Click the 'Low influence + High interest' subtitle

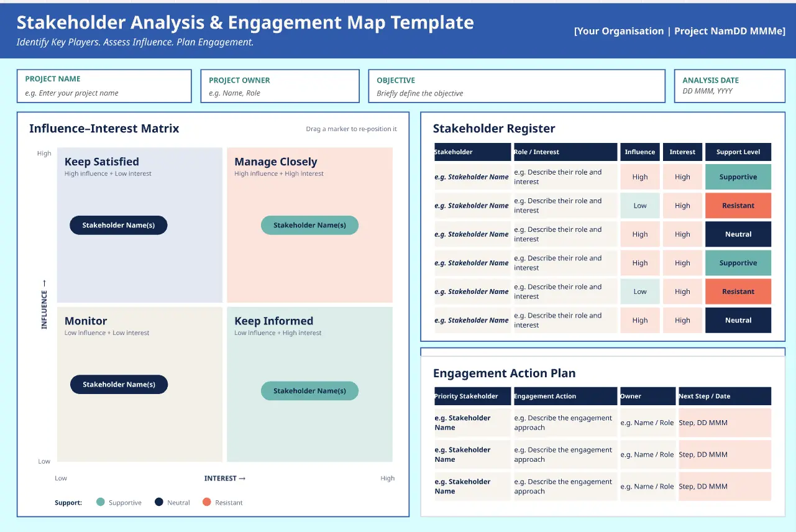pos(278,332)
